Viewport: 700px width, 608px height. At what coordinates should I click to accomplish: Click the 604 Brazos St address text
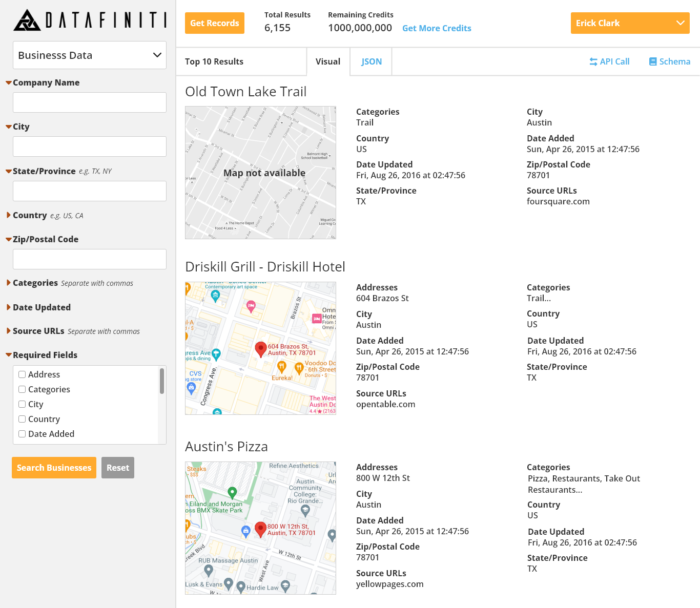click(x=382, y=298)
